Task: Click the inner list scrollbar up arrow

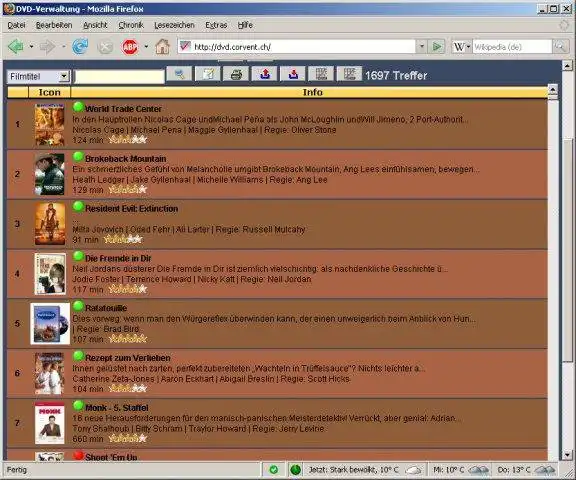Action: point(552,89)
